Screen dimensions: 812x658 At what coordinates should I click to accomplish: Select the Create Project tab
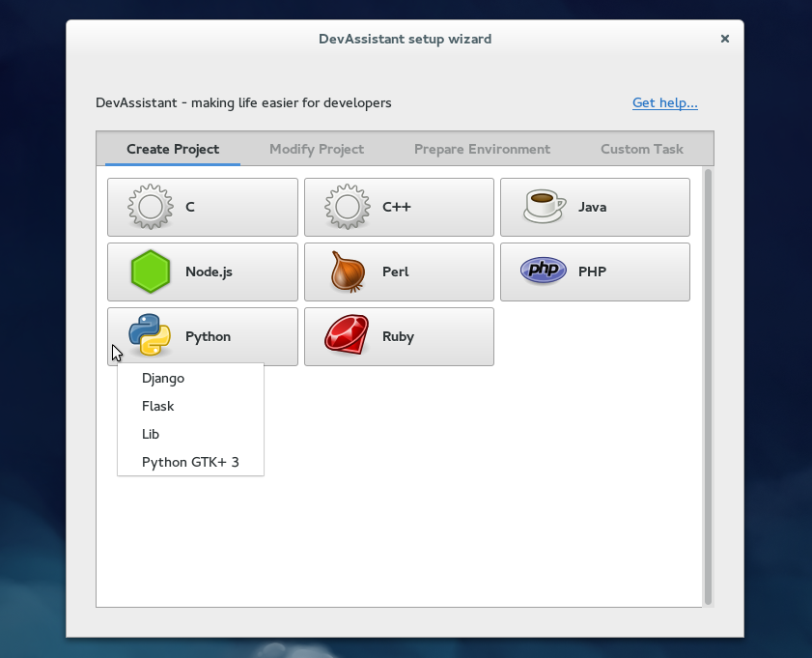(173, 149)
